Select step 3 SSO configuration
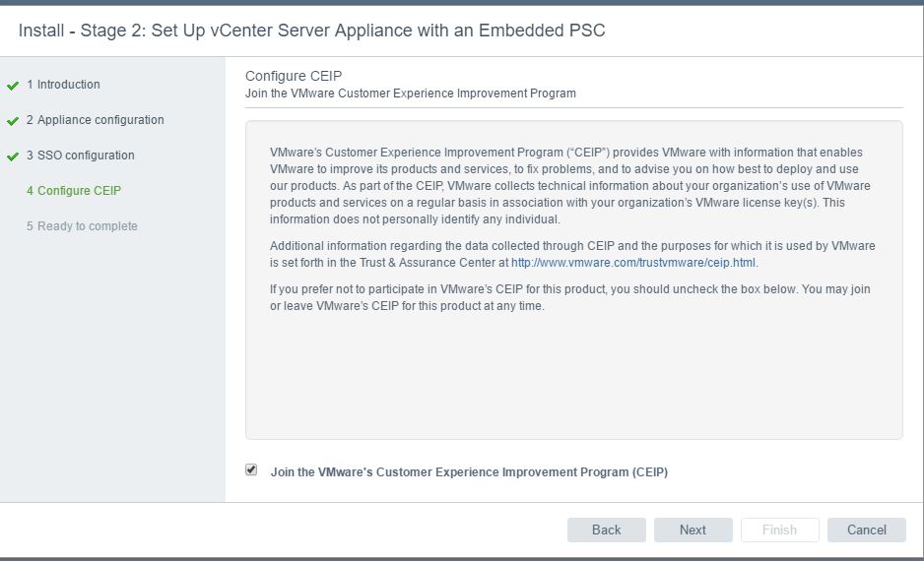 [x=80, y=156]
